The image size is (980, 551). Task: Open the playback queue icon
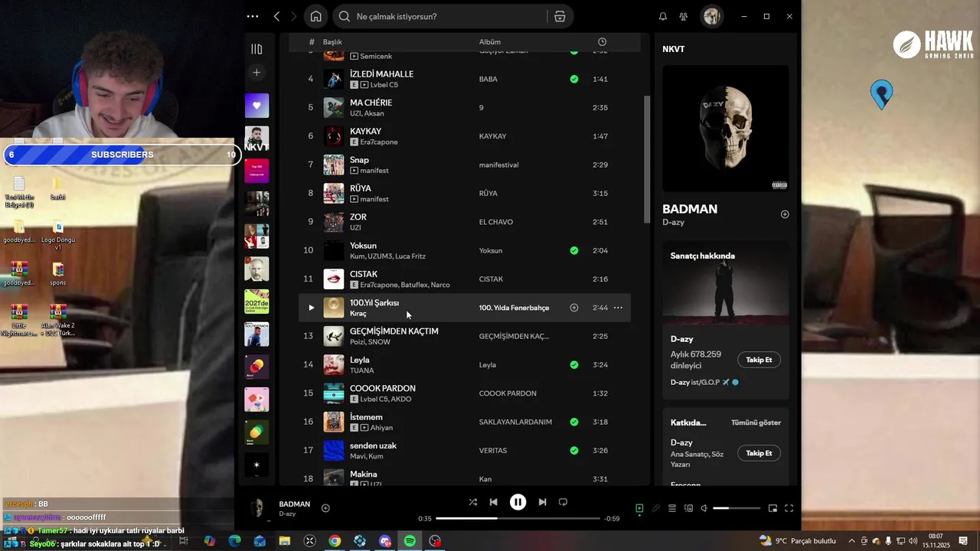672,508
